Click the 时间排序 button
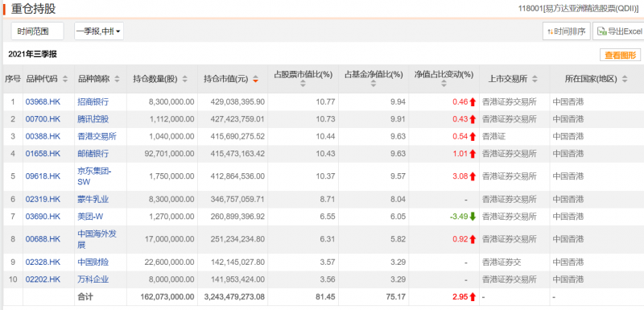Image resolution: width=644 pixels, height=310 pixels. [567, 31]
